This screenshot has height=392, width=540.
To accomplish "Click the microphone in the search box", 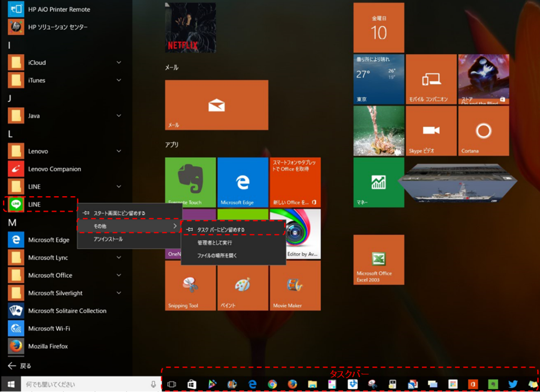I will (x=153, y=384).
